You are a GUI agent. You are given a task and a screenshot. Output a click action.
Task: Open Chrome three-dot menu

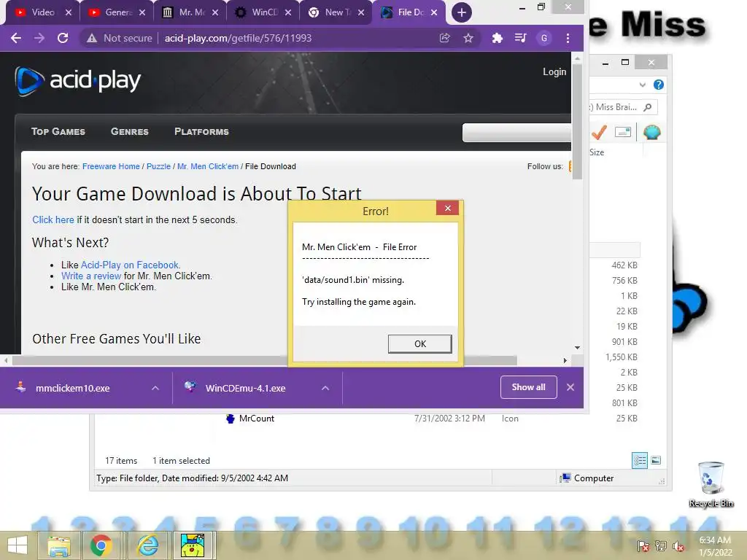pos(568,38)
